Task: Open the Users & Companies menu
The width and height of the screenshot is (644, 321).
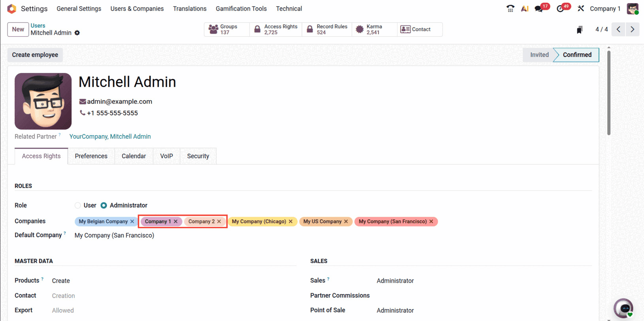Action: tap(137, 9)
